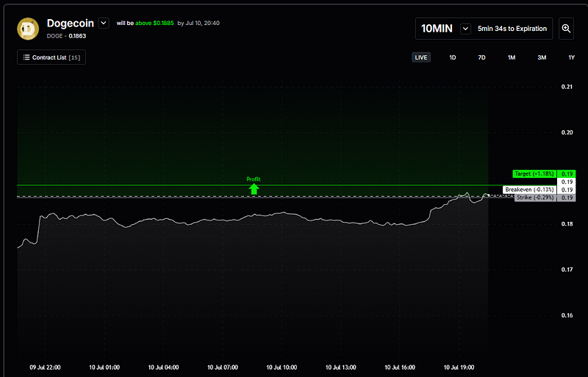
Task: Click the '5min 34s to Expiration' label
Action: tap(512, 29)
